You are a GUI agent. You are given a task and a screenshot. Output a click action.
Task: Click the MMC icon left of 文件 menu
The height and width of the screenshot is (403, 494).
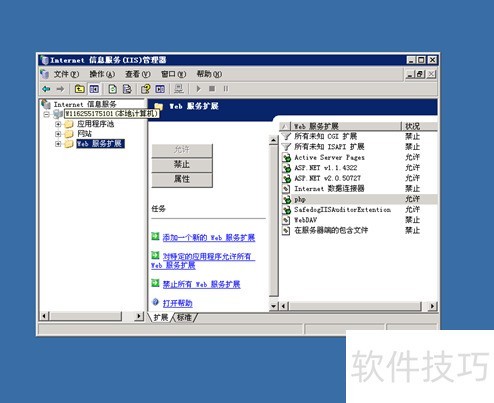pyautogui.click(x=45, y=74)
